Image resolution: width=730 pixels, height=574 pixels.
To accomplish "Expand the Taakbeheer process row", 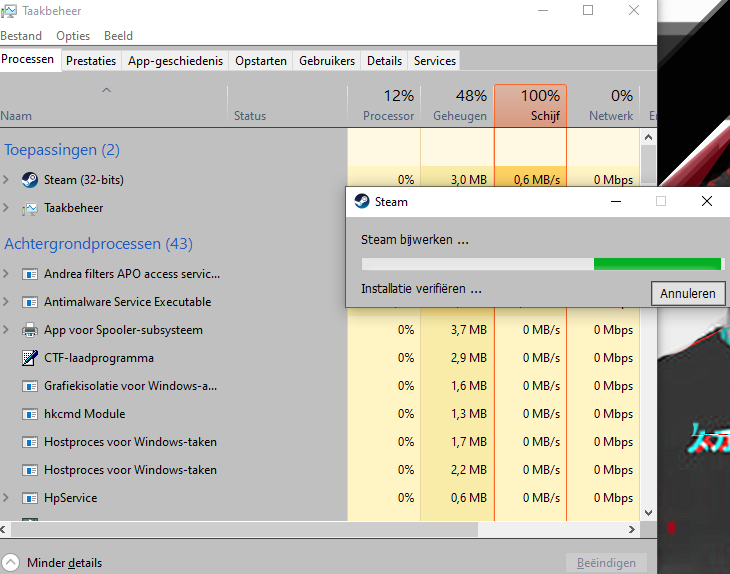I will [x=6, y=208].
